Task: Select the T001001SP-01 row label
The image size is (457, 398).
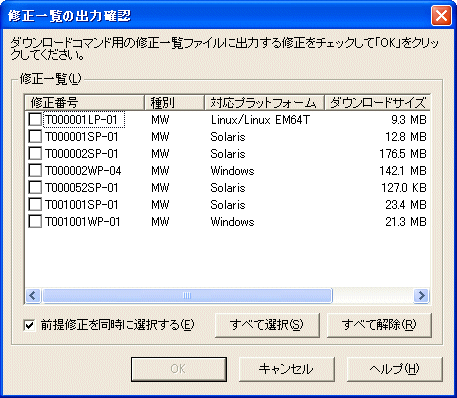Action: (82, 205)
